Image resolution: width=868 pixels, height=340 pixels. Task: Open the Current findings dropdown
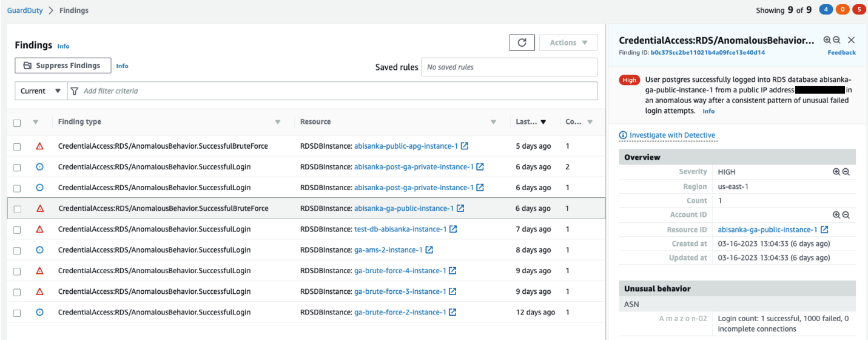point(41,91)
